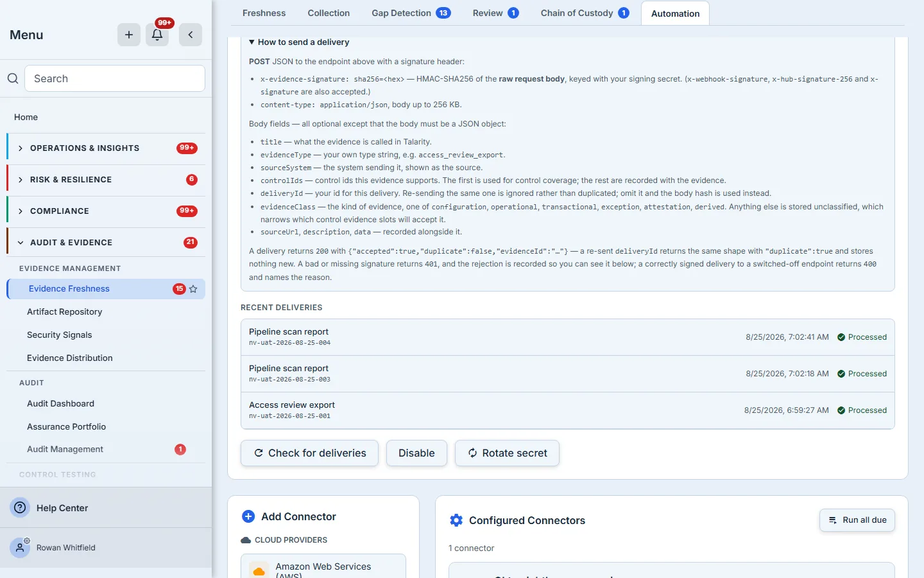The height and width of the screenshot is (578, 924).
Task: Open the Chain of Custody tab
Action: (585, 13)
